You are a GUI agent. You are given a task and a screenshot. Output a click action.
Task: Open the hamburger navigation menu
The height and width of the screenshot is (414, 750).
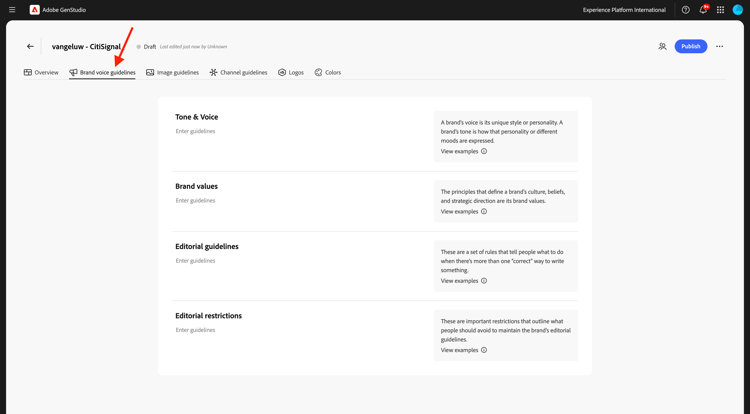point(12,10)
